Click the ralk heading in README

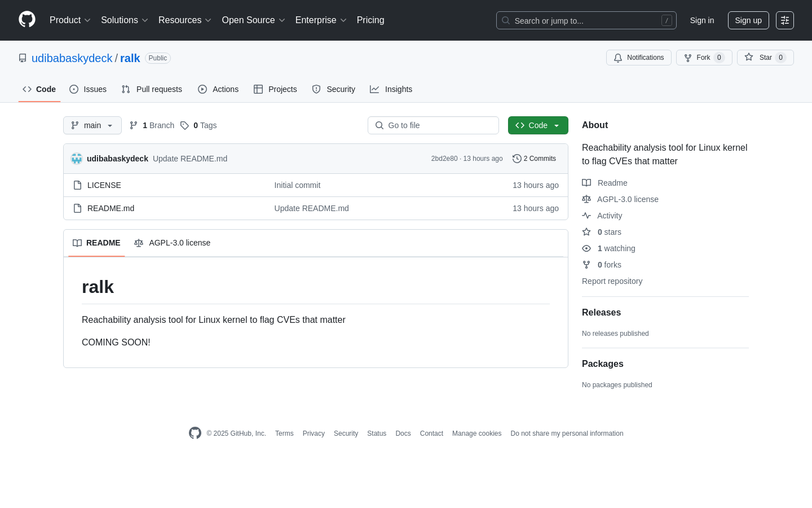point(98,287)
